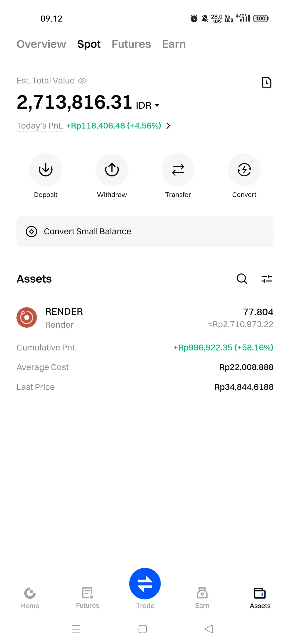Open the Earn tab at top
Screen dimensions: 290x644
coord(174,44)
